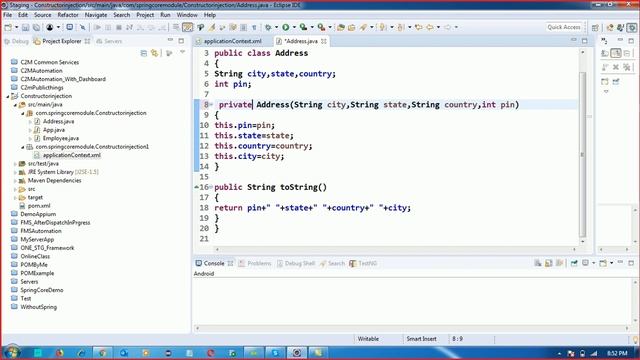Select App.java in Project Explorer
Screen dimensions: 640x360
(54, 130)
